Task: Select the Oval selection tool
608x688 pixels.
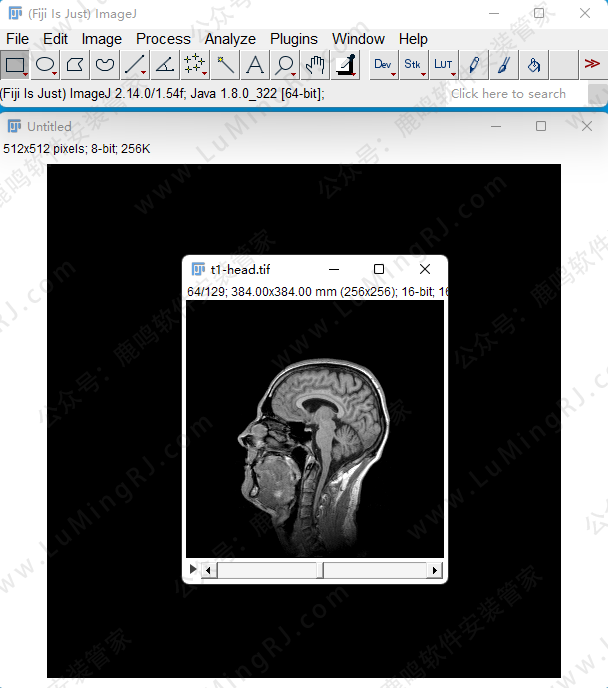Action: 45,65
